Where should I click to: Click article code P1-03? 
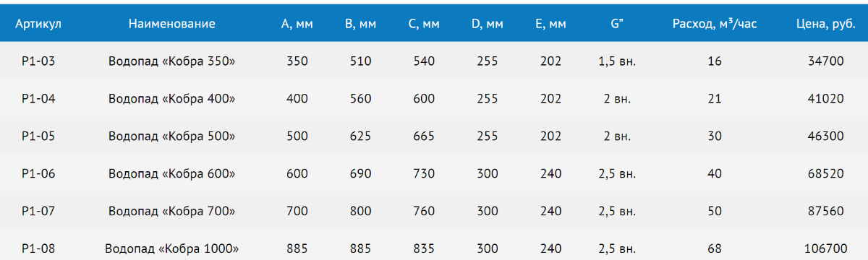tap(38, 61)
